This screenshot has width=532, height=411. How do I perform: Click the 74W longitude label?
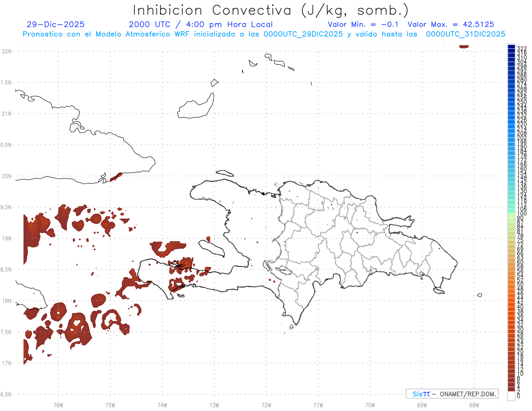(162, 405)
